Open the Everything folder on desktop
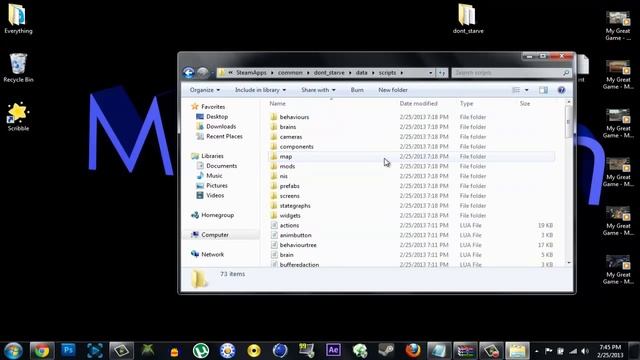Image resolution: width=640 pixels, height=360 pixels. (x=18, y=19)
